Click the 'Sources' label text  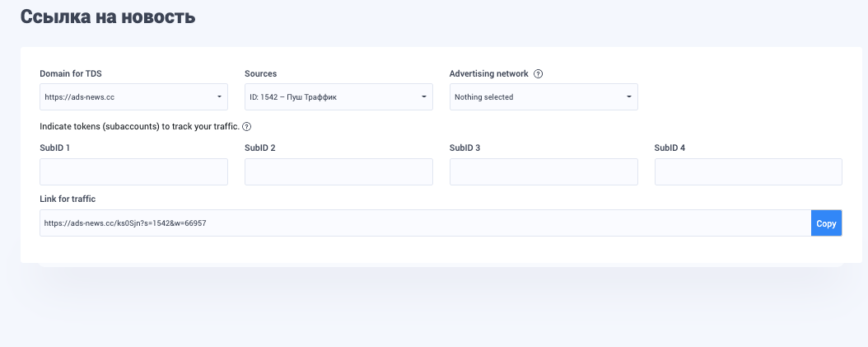260,74
